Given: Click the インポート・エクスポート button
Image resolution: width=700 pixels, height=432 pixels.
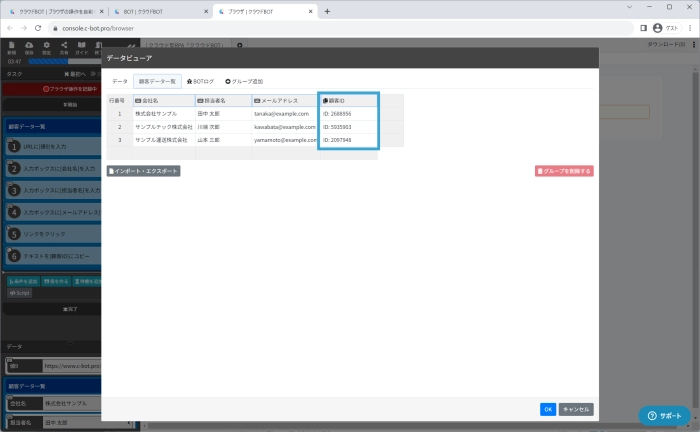Looking at the screenshot, I should point(144,171).
